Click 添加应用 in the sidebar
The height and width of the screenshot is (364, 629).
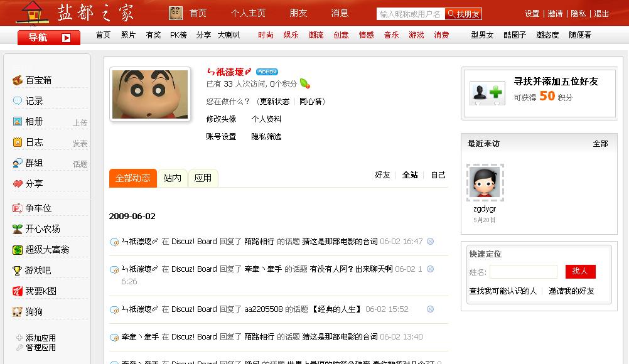coord(41,338)
